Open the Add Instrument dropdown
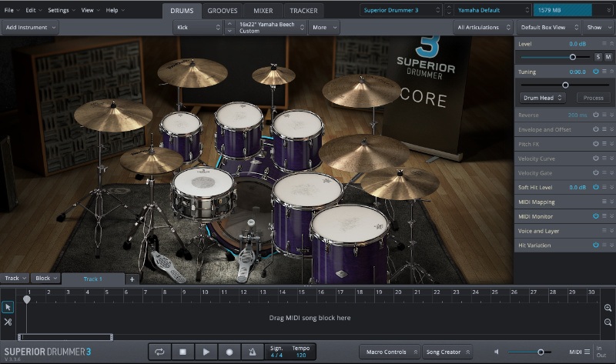 coord(31,28)
